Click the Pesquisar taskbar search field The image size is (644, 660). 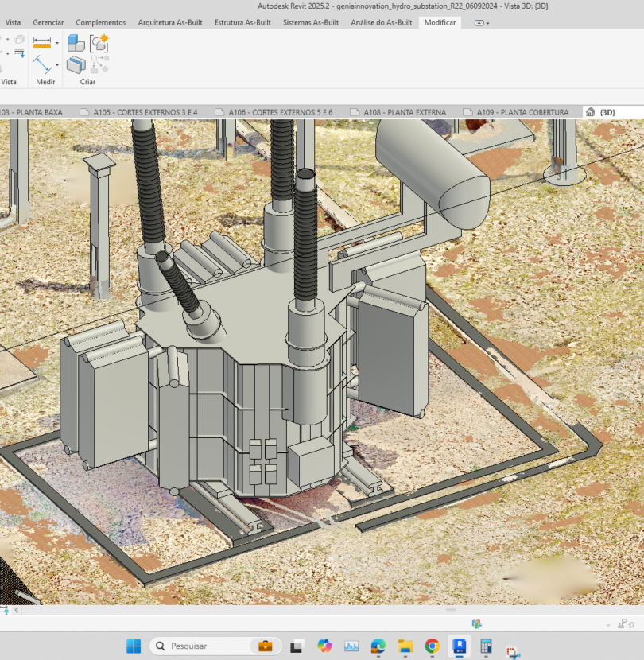click(215, 646)
